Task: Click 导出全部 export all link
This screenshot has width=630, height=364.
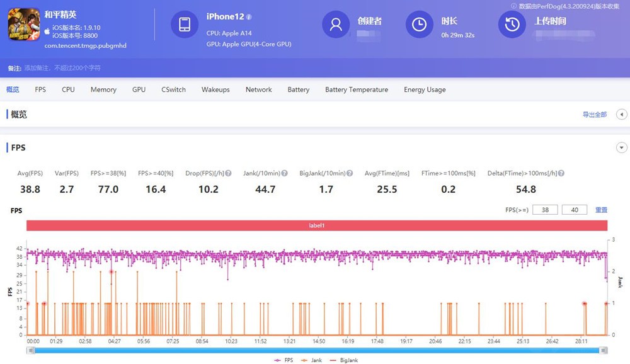Action: [595, 115]
